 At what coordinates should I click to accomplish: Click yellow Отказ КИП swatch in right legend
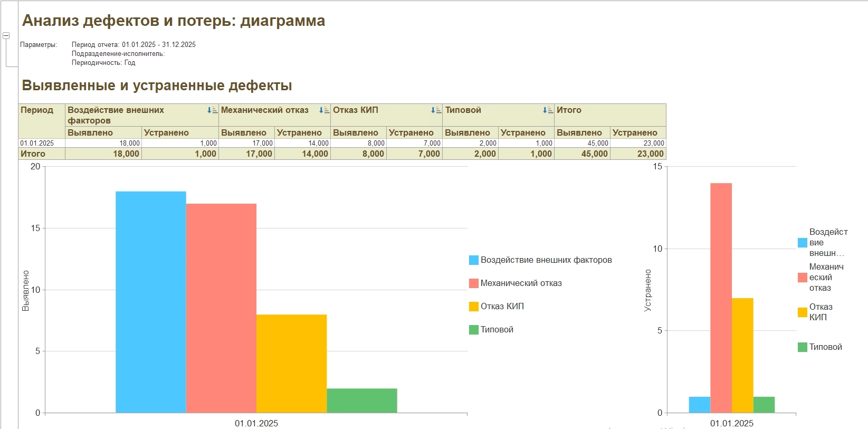pyautogui.click(x=802, y=312)
